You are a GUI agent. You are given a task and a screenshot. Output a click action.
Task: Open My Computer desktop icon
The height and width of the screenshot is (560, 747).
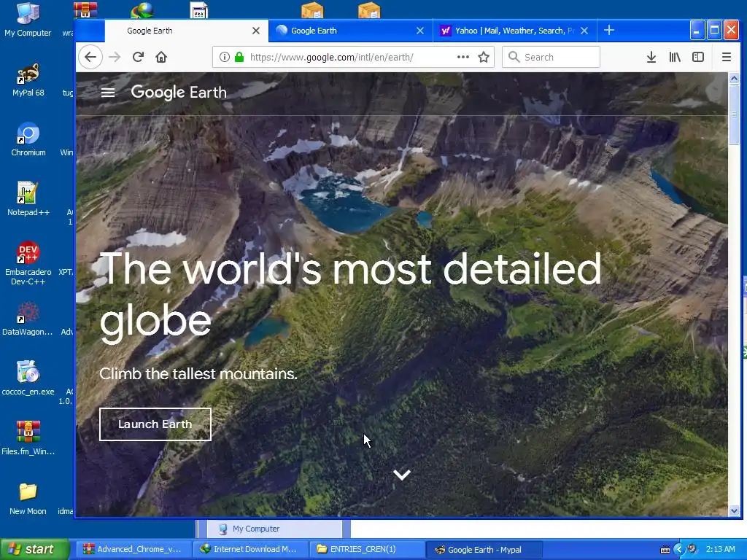tap(28, 20)
